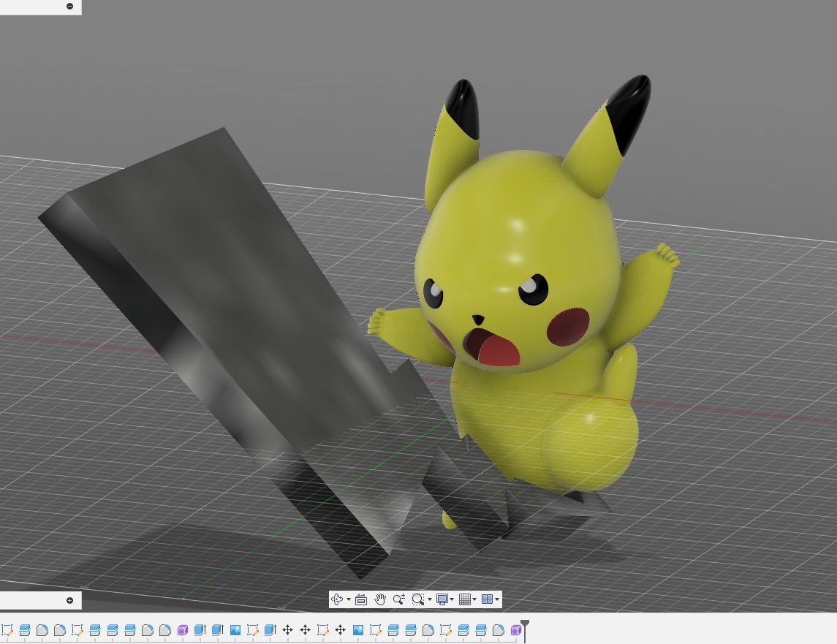Select the fillet feature just before the last purple body
837x644 pixels.
click(x=498, y=630)
